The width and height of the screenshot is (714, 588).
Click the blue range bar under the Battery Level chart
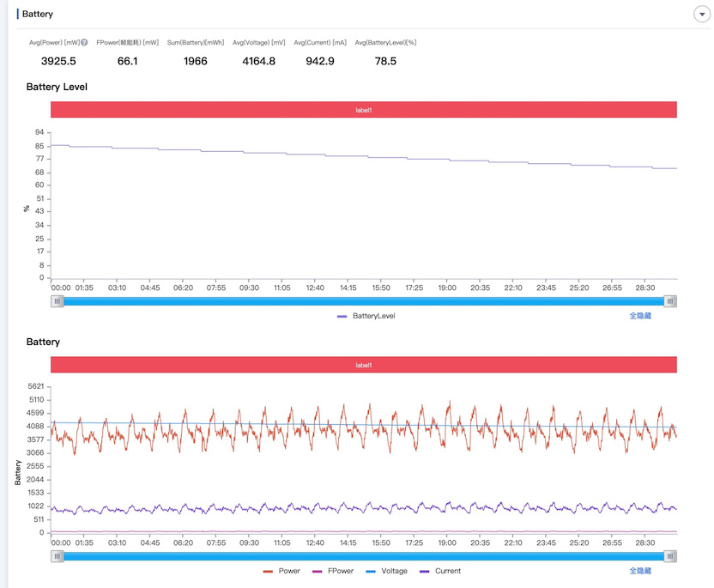point(363,301)
